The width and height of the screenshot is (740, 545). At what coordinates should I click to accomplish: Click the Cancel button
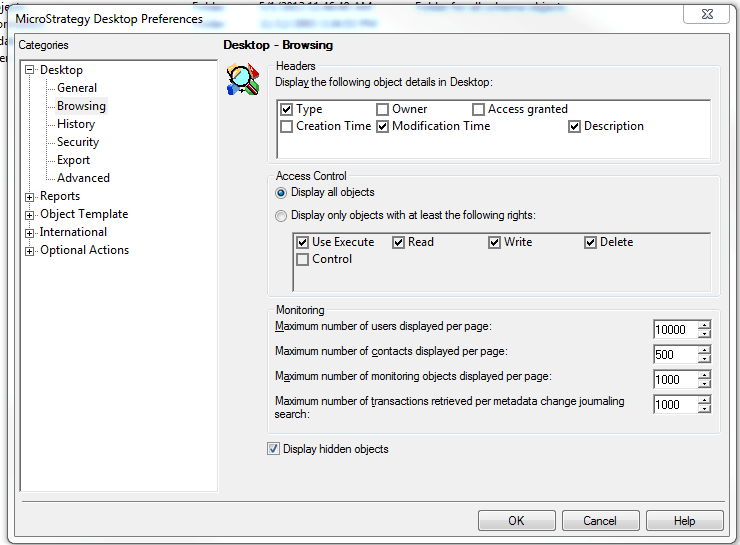(x=601, y=520)
